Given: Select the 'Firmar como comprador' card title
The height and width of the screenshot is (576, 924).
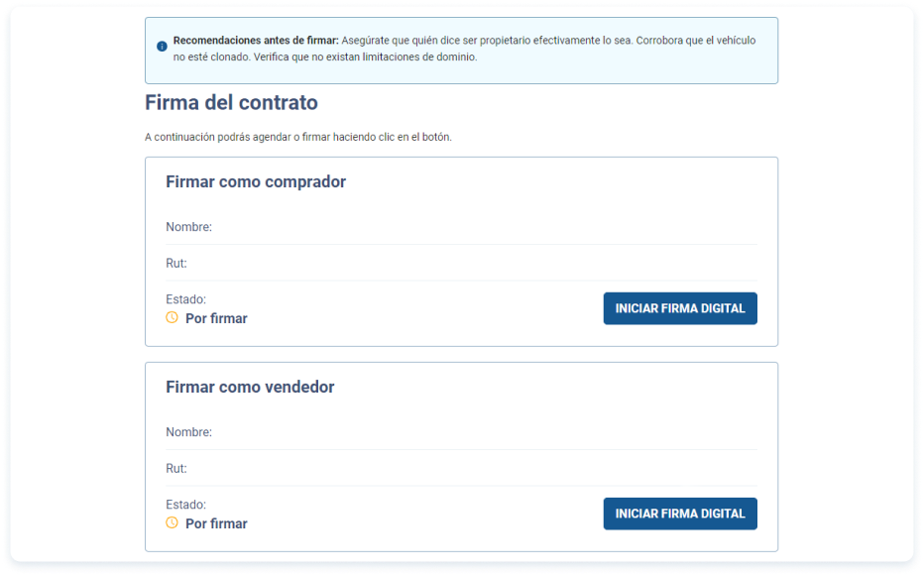Looking at the screenshot, I should pos(256,182).
